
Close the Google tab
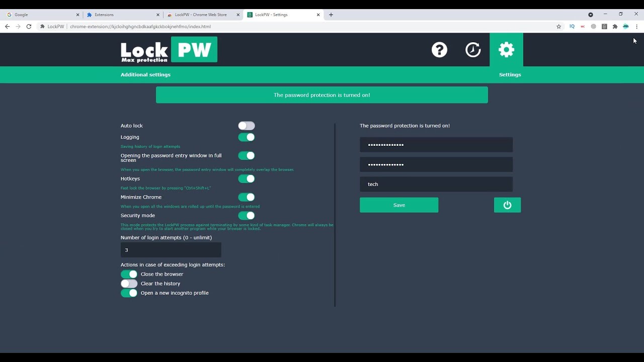click(x=78, y=15)
